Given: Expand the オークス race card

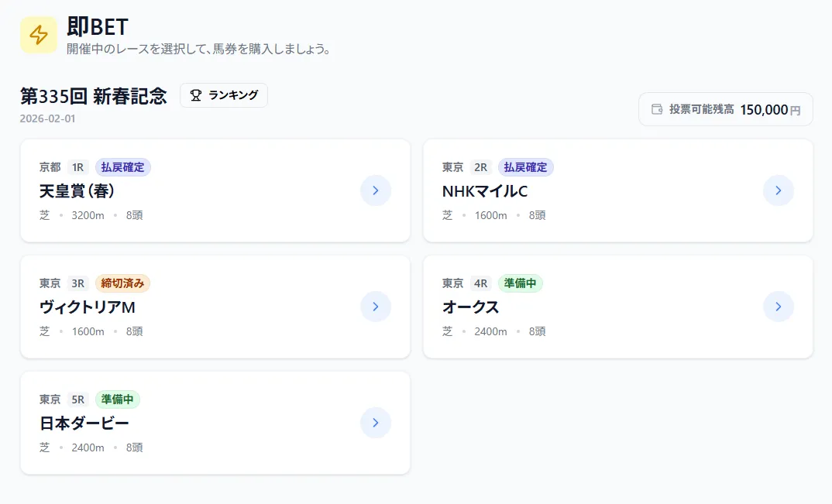Looking at the screenshot, I should 778,307.
